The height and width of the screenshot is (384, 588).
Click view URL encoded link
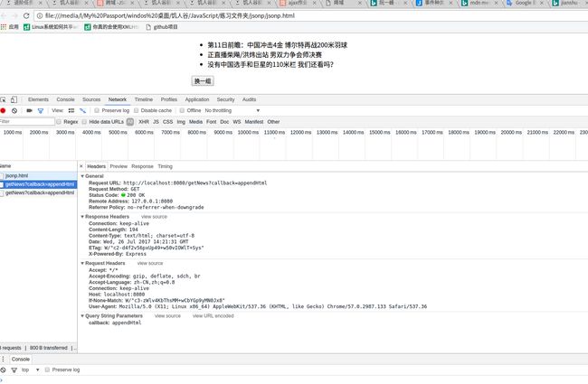(213, 316)
